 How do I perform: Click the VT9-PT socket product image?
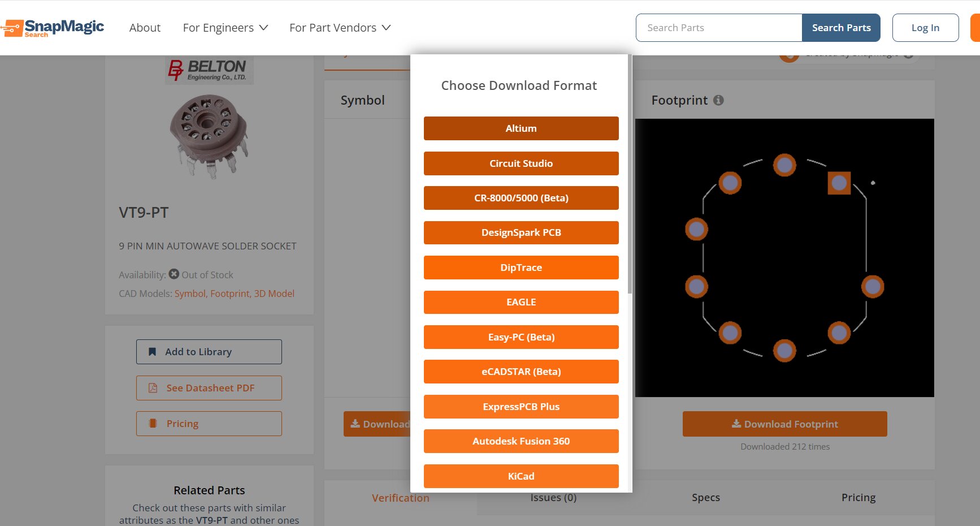pos(209,136)
